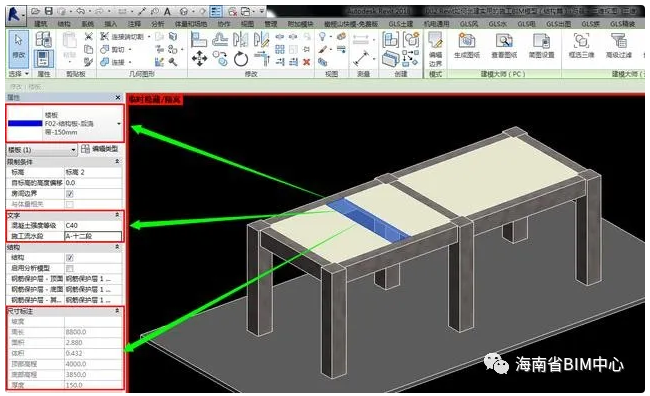Image resolution: width=650 pixels, height=396 pixels.
Task: Close the Properties palette with X
Action: (x=118, y=97)
